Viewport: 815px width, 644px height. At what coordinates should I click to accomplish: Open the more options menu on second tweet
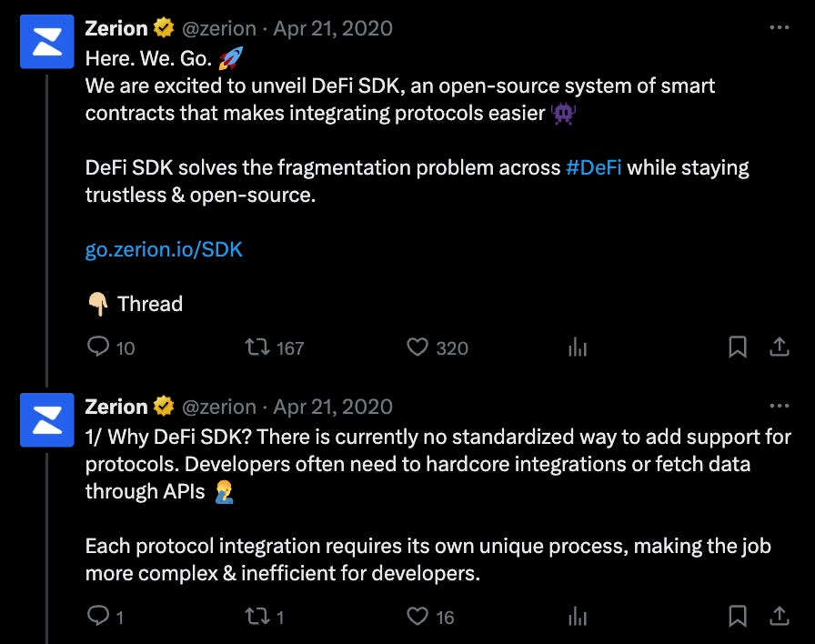778,406
